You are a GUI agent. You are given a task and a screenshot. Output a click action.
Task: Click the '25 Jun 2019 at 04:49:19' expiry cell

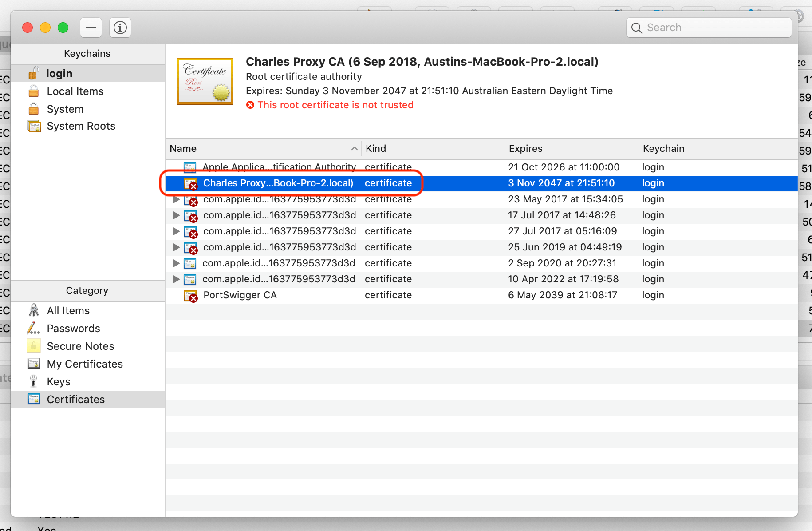565,247
